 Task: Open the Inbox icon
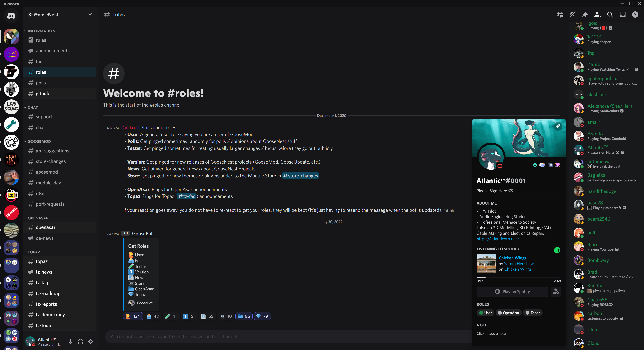(x=623, y=15)
